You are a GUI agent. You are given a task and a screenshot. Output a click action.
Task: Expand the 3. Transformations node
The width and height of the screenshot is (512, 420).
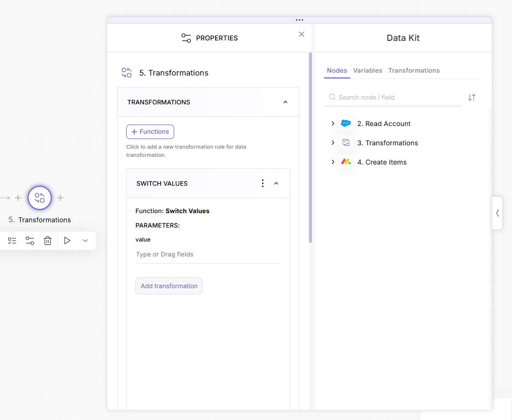pyautogui.click(x=333, y=142)
